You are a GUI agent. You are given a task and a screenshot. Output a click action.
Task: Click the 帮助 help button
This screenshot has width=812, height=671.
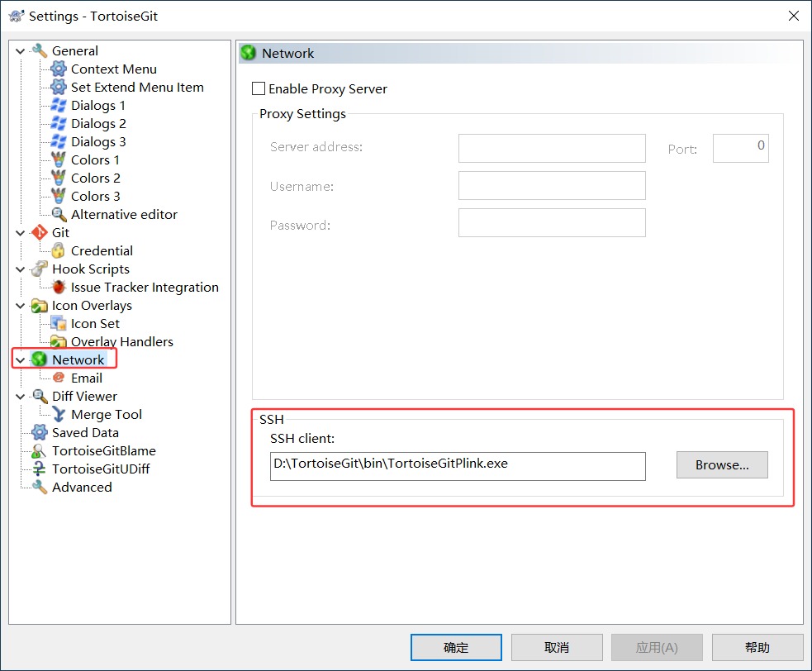point(757,647)
